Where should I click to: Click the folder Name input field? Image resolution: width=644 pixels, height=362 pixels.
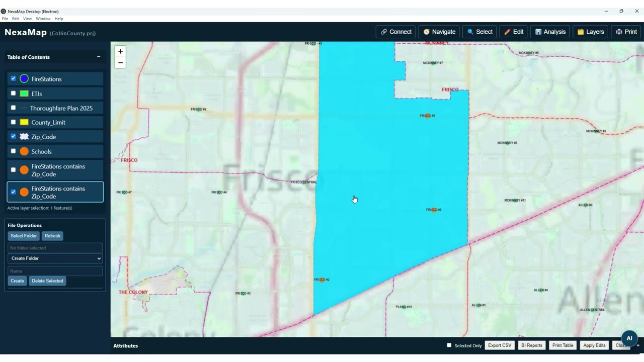click(x=55, y=271)
